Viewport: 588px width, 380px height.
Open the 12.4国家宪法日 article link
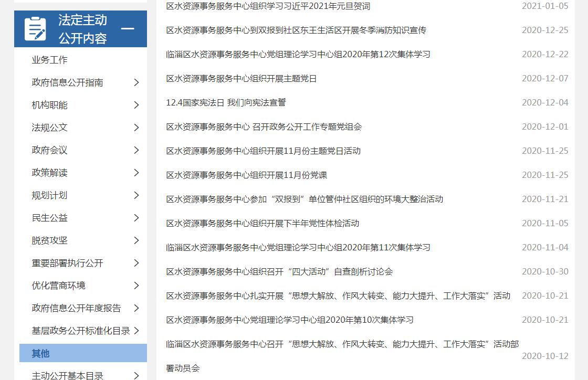[x=226, y=102]
